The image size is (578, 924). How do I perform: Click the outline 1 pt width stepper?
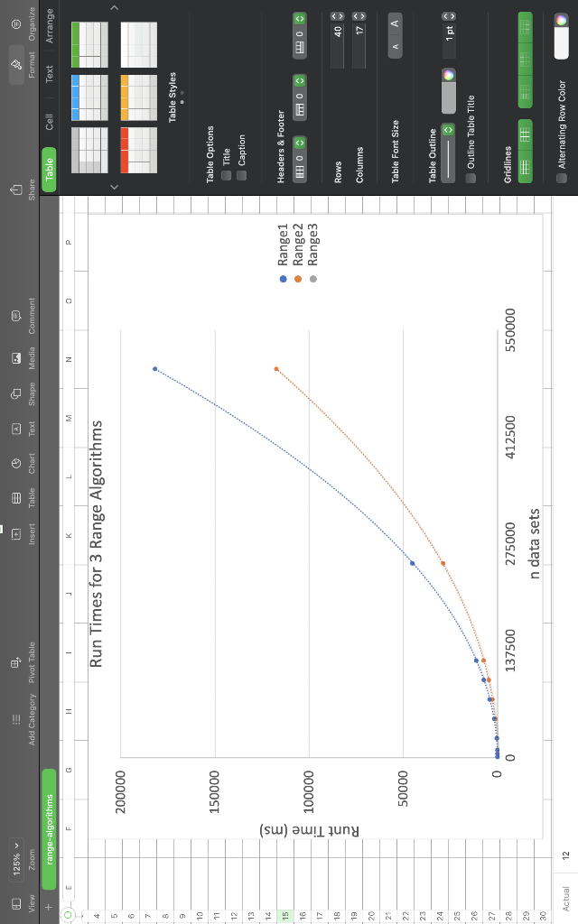[x=449, y=16]
